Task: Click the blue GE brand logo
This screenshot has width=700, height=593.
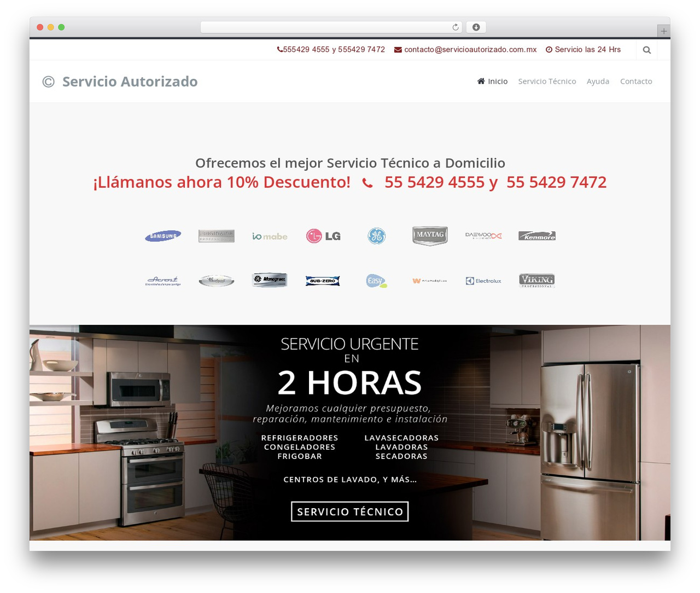Action: click(376, 236)
